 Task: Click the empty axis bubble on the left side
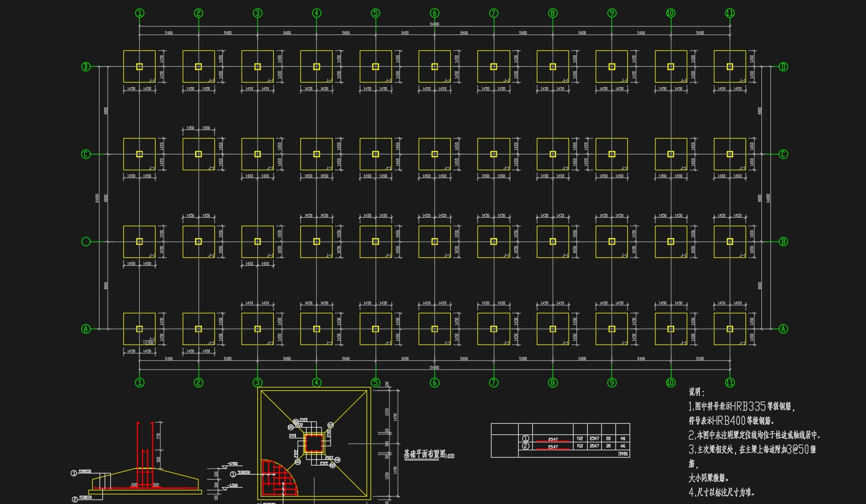coord(86,242)
